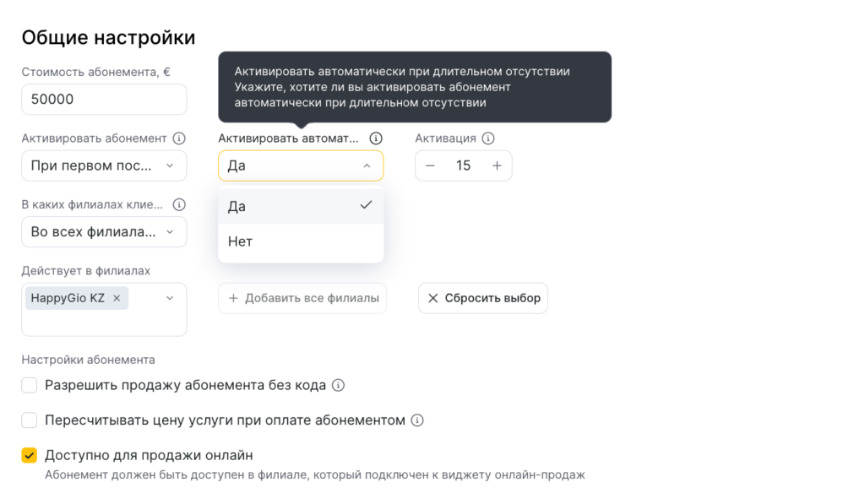Image resolution: width=865 pixels, height=504 pixels.
Task: Click info icon beside Активировать автомат… label
Action: pyautogui.click(x=376, y=138)
